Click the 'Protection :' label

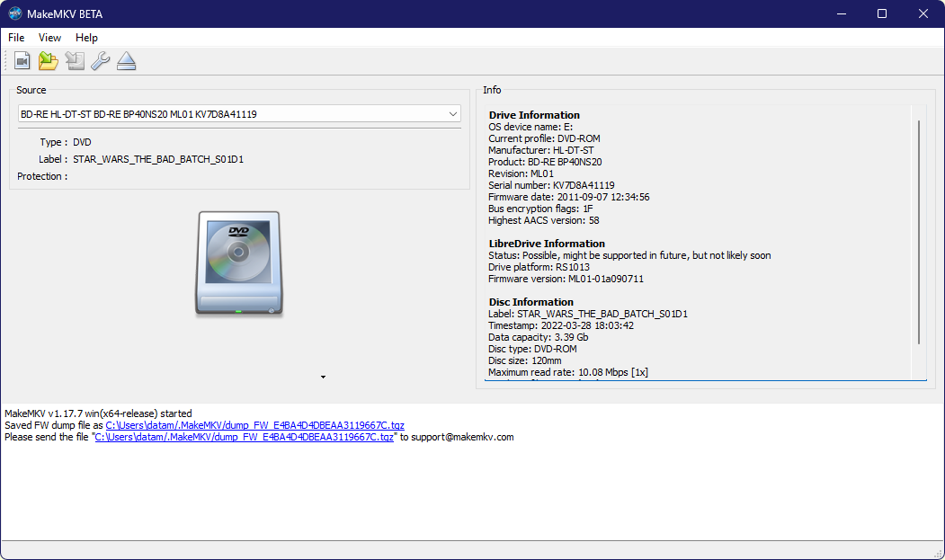pyautogui.click(x=42, y=176)
